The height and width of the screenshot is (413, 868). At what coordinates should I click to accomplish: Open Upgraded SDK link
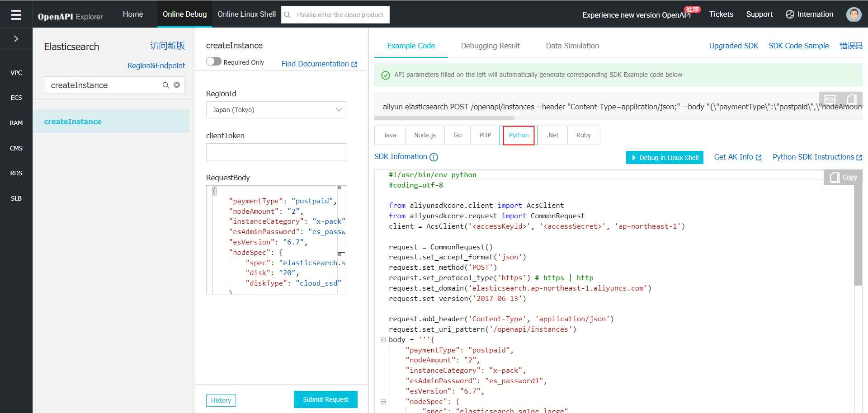coord(733,46)
